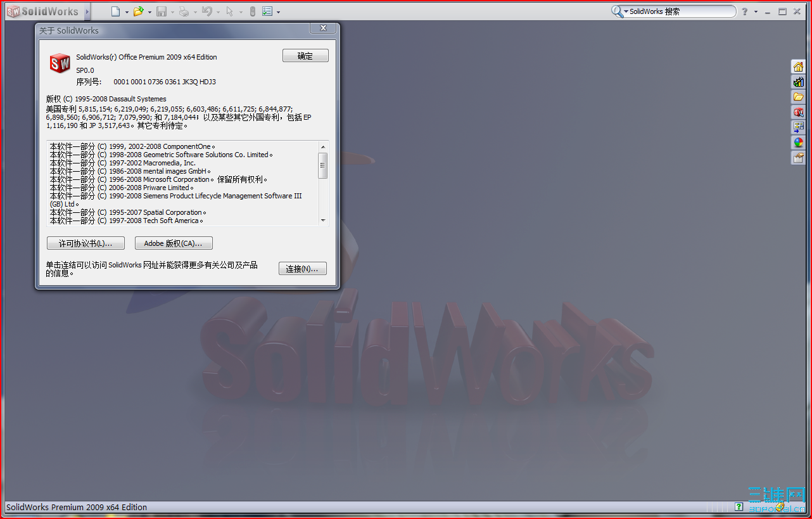Open the Custom Properties task pane tab
The height and width of the screenshot is (519, 812).
(x=798, y=158)
